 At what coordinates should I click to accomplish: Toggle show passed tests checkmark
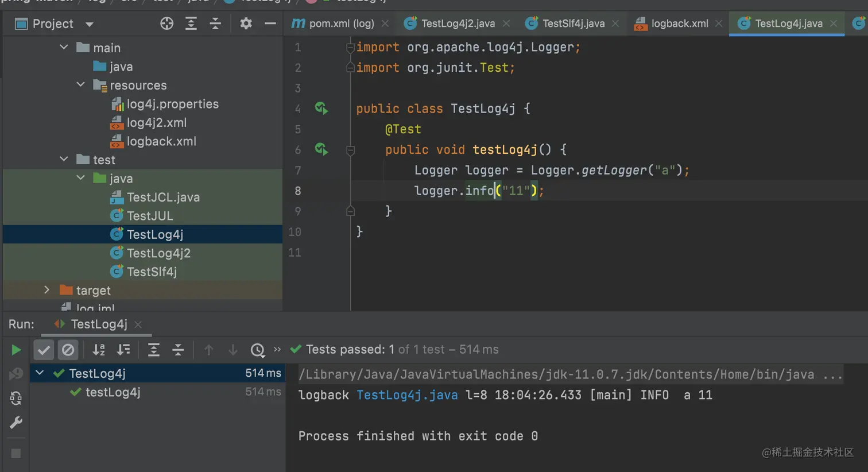tap(44, 350)
